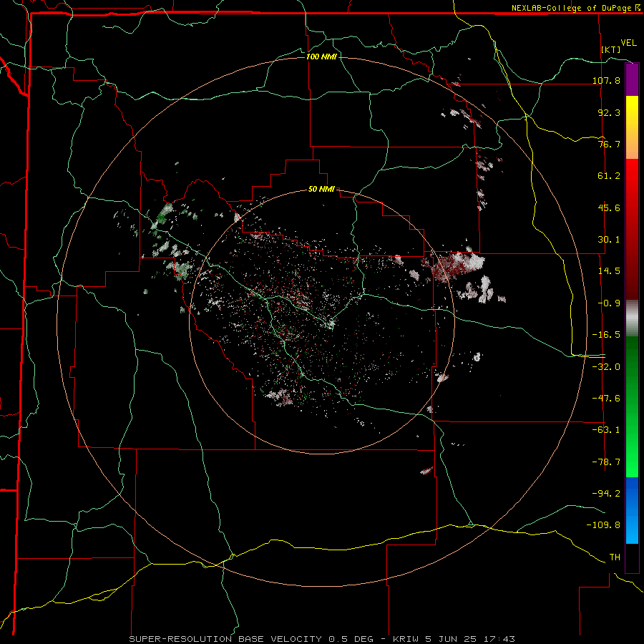Click the 50 NMI range ring label
This screenshot has width=644, height=644.
(x=321, y=189)
